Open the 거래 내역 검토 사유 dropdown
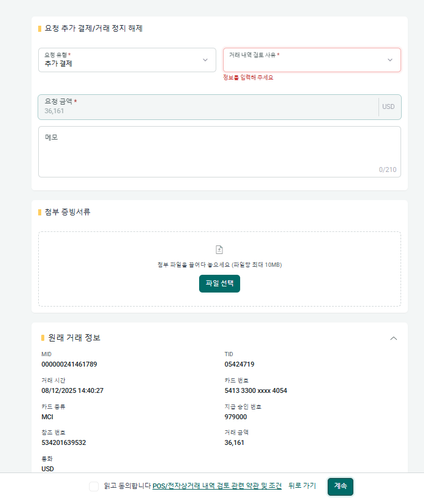 [x=312, y=60]
